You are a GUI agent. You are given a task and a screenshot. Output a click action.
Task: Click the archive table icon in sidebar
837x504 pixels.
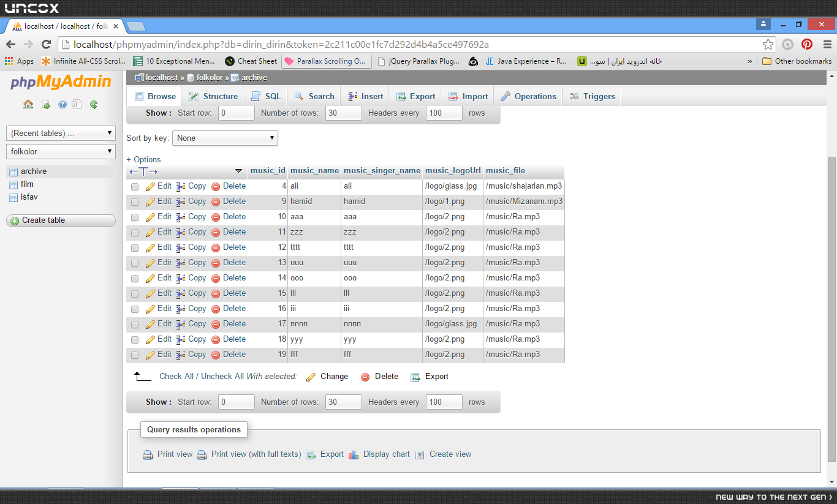pyautogui.click(x=13, y=171)
